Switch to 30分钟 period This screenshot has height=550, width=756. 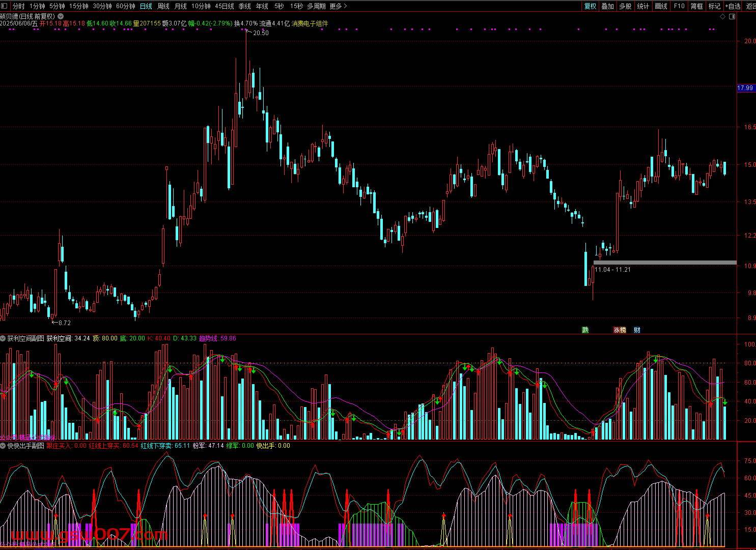pyautogui.click(x=102, y=6)
